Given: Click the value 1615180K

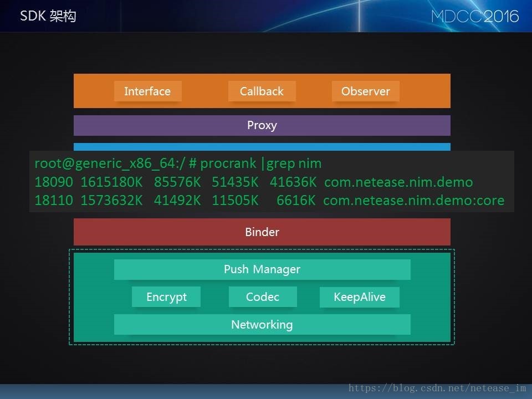Looking at the screenshot, I should (x=111, y=182).
